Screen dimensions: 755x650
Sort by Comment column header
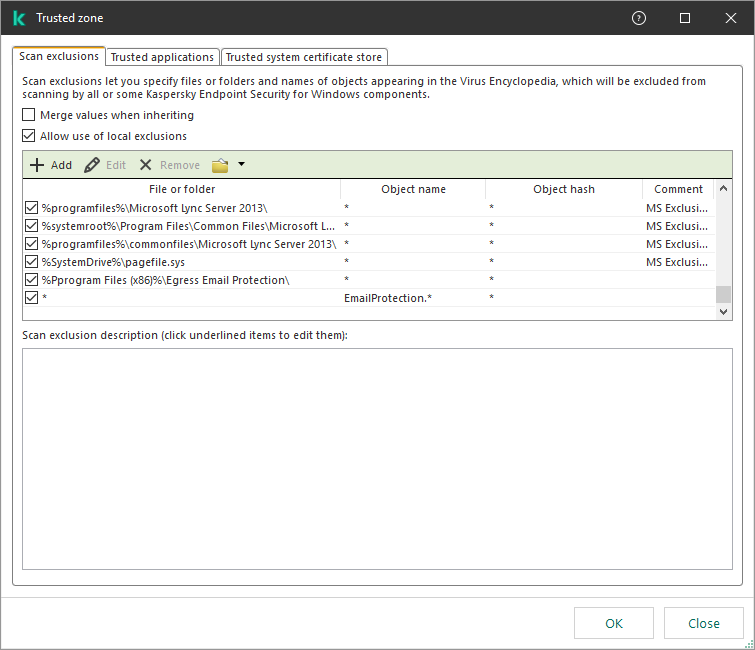(678, 189)
